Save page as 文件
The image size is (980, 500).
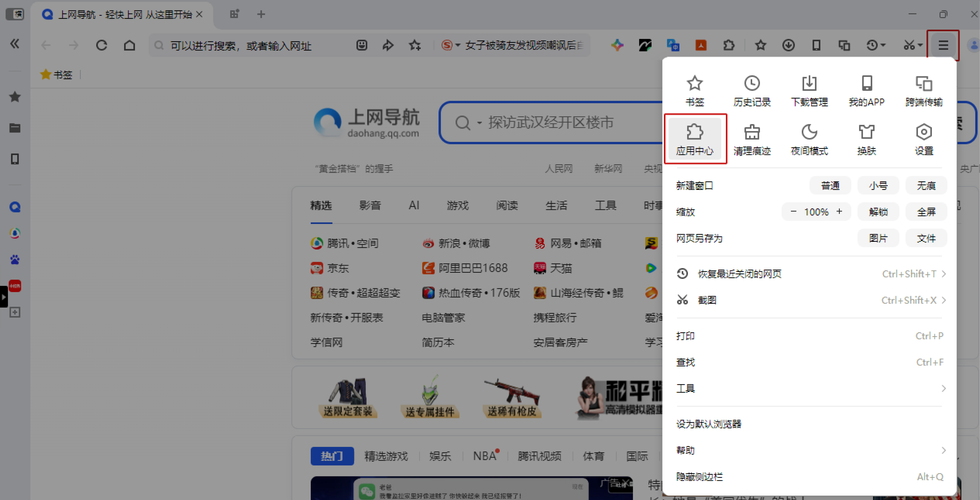click(x=926, y=238)
